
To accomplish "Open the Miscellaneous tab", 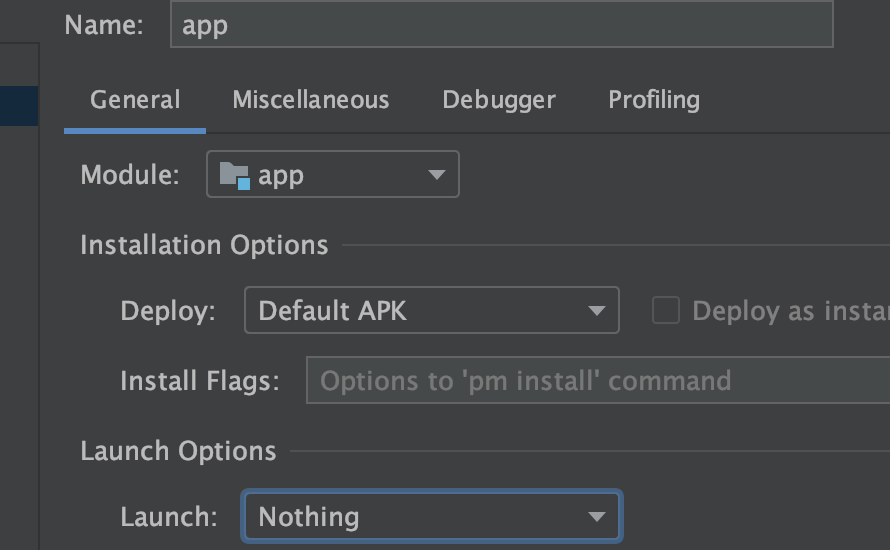I will (x=311, y=100).
